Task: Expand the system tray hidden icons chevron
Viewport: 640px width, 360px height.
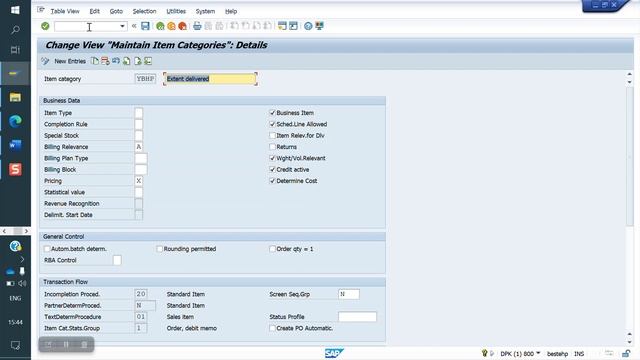Action: point(22,259)
